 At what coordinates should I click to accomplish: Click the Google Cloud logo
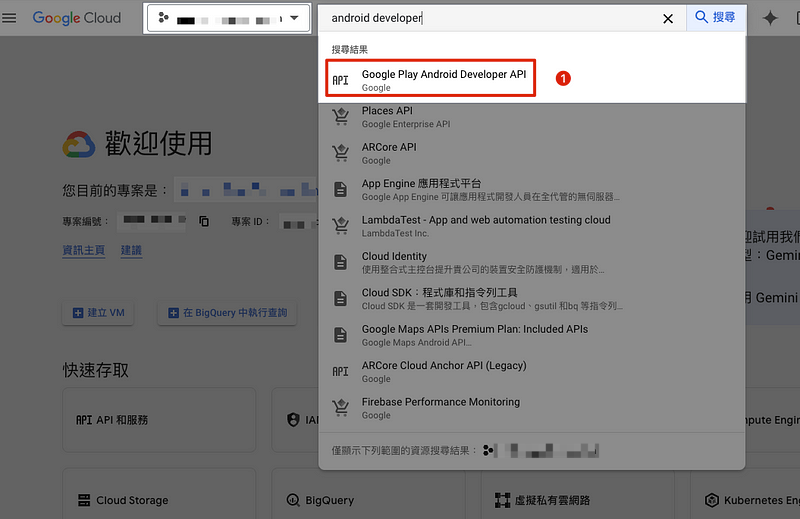point(77,18)
